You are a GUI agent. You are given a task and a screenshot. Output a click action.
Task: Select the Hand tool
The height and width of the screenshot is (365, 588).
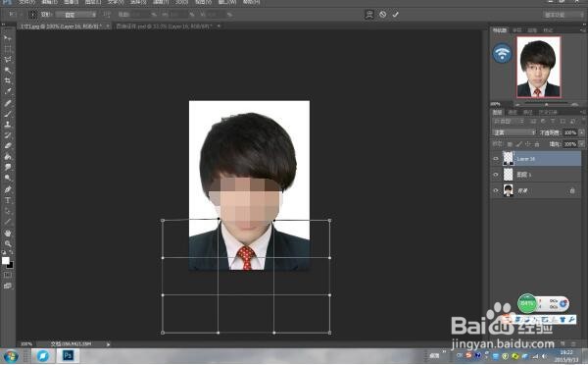click(8, 234)
